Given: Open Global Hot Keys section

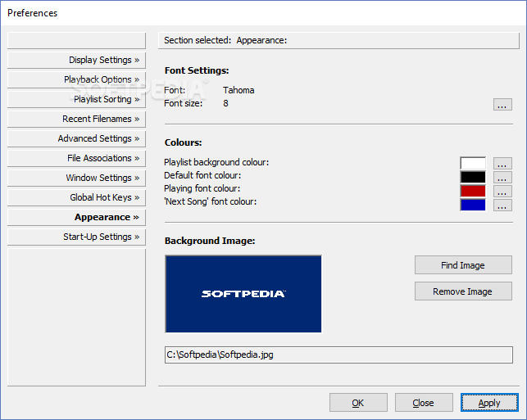Looking at the screenshot, I should point(76,197).
